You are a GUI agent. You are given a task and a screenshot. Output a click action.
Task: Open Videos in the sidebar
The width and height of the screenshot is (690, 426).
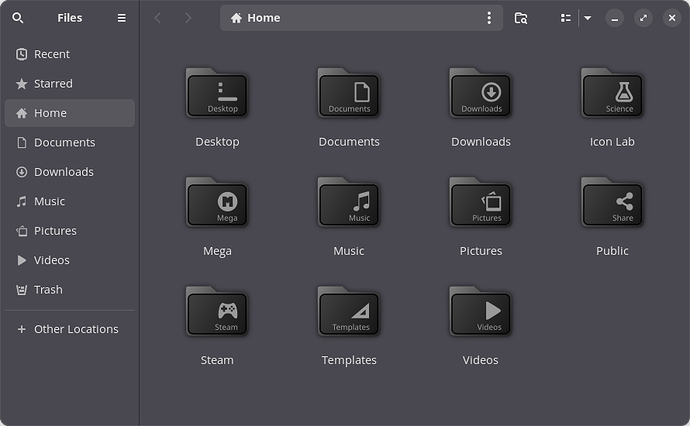[70, 261]
